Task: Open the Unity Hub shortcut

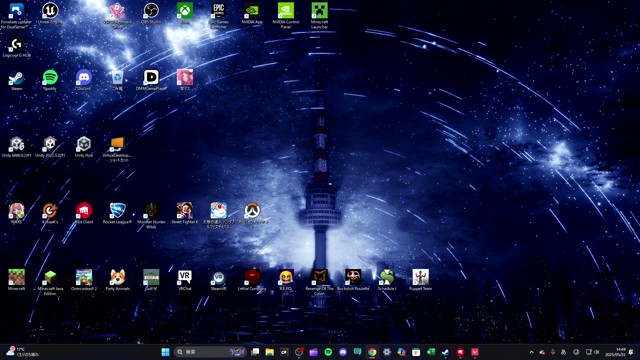Action: [x=84, y=147]
